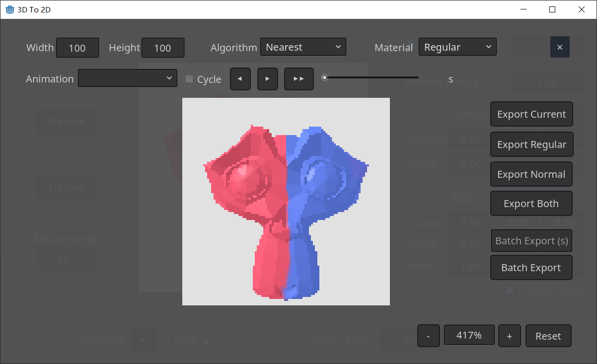Close the export dialog with the x button
597x364 pixels.
pyautogui.click(x=560, y=47)
